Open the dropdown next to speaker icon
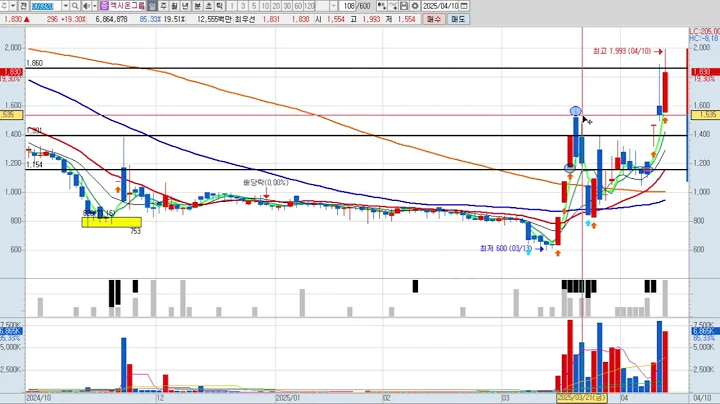This screenshot has height=404, width=720. [95, 6]
